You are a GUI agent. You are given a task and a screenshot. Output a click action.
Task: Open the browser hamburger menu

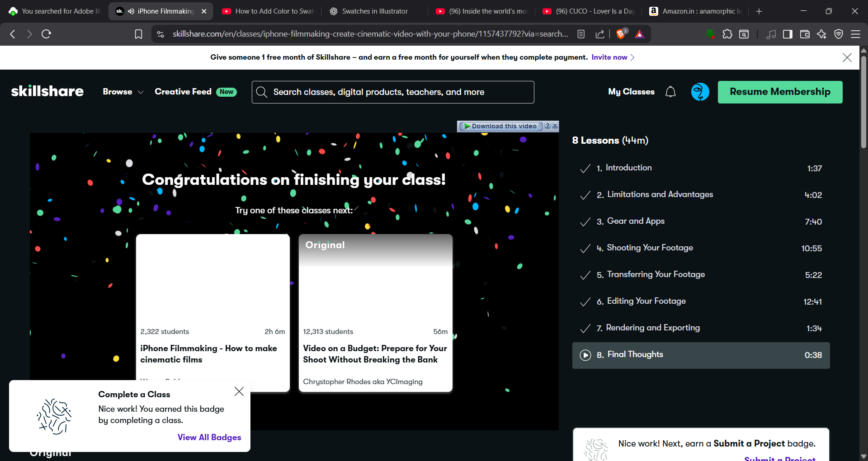pos(855,34)
